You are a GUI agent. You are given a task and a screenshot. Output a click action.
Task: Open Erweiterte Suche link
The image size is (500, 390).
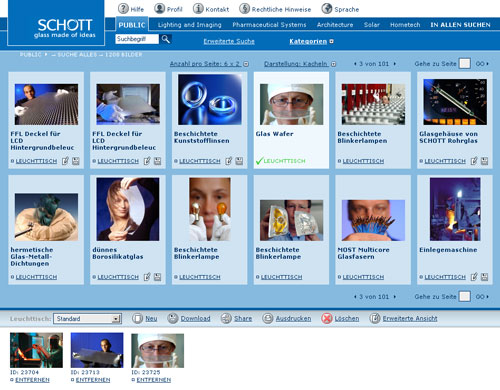(229, 41)
